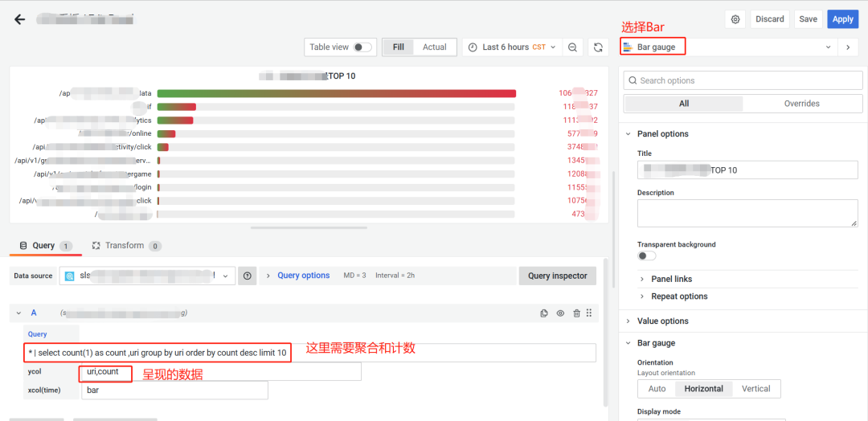This screenshot has width=868, height=421.
Task: Collapse the Panel options section
Action: coord(662,134)
